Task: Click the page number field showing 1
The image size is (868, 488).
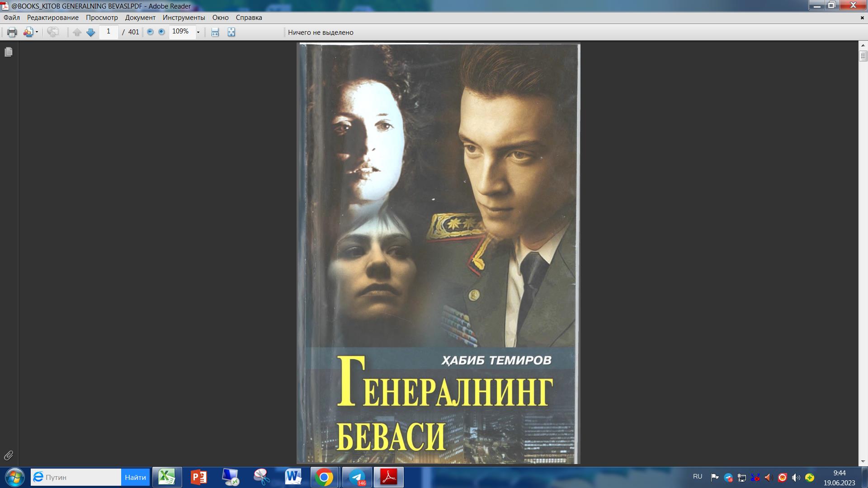Action: pos(108,32)
